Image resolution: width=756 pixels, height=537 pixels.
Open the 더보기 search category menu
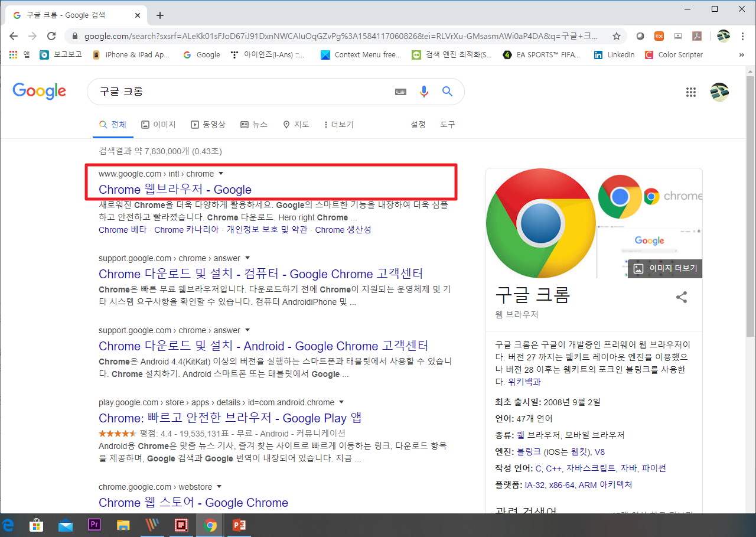click(x=338, y=125)
